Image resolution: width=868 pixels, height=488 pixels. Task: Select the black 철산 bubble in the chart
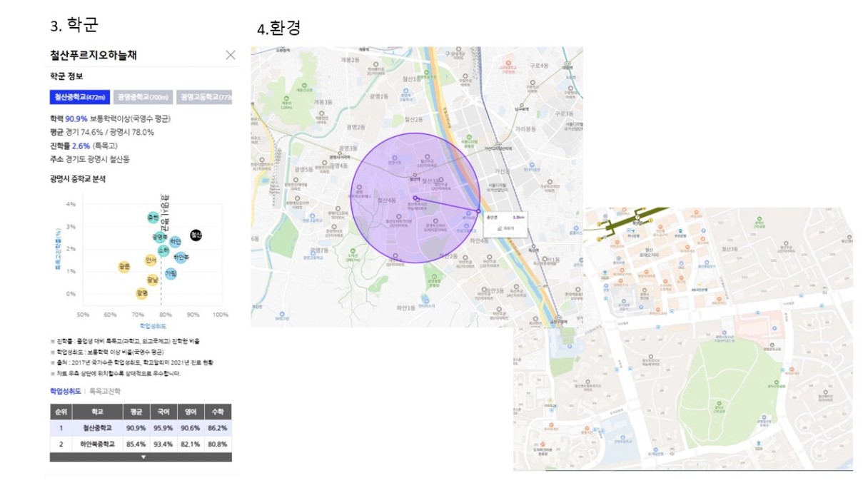coord(196,235)
